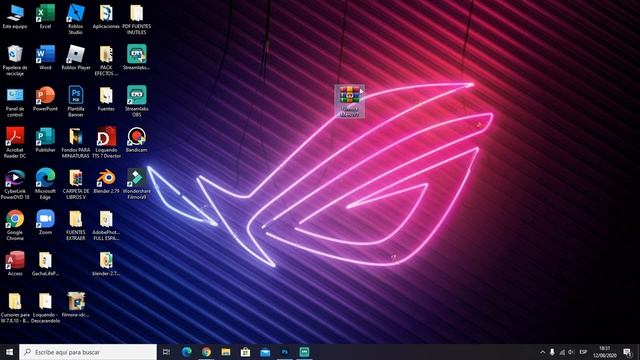Select the CARPETA DE LIBROS V folder
Viewport: 640px width, 360px height.
click(x=76, y=184)
